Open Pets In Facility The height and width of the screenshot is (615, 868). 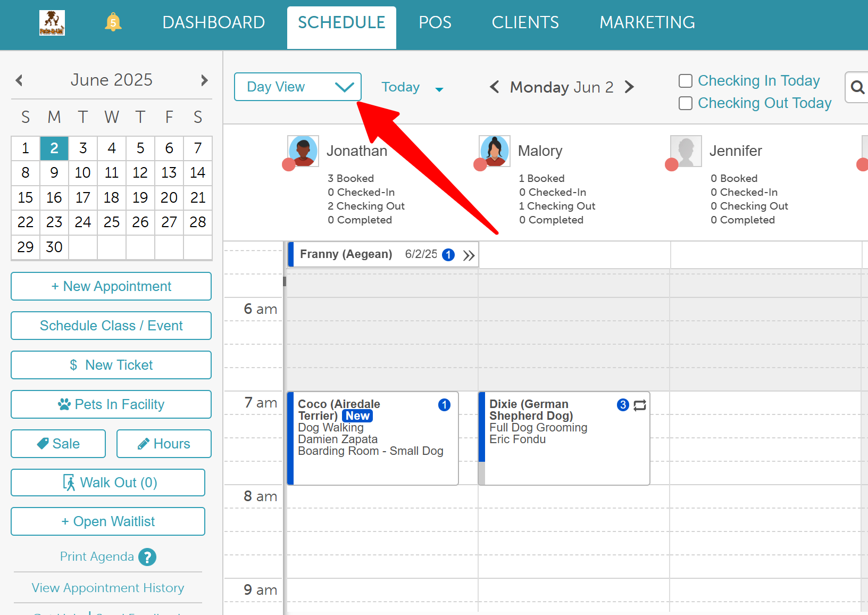click(x=111, y=404)
